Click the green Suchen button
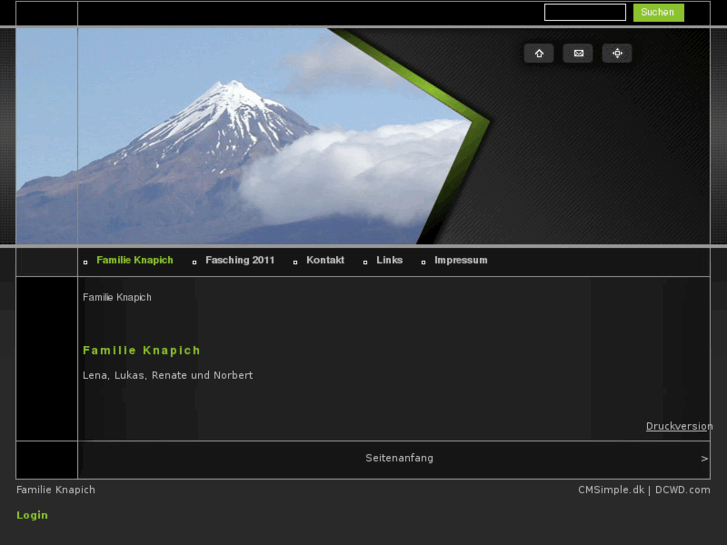Image resolution: width=727 pixels, height=545 pixels. [x=658, y=13]
